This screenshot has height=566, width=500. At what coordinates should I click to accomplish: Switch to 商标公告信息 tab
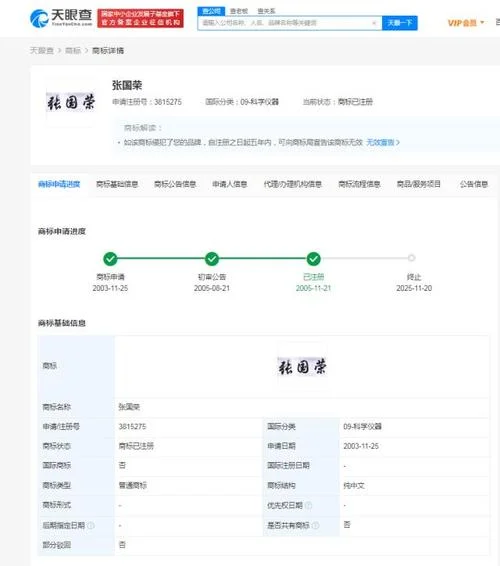[x=175, y=184]
